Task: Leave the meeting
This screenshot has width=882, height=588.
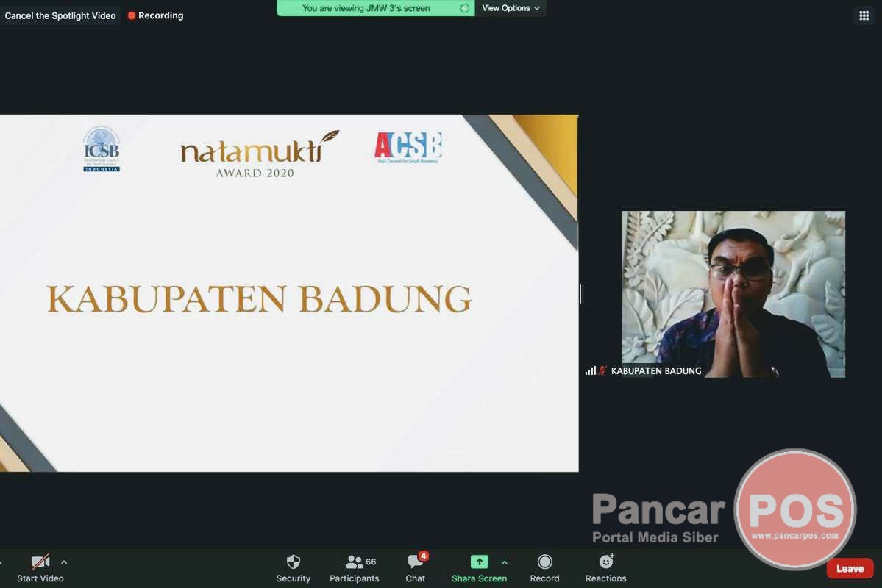Action: [x=850, y=568]
